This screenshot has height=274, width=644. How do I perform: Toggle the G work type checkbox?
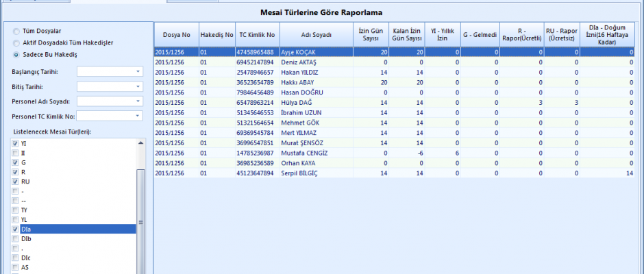click(x=15, y=162)
